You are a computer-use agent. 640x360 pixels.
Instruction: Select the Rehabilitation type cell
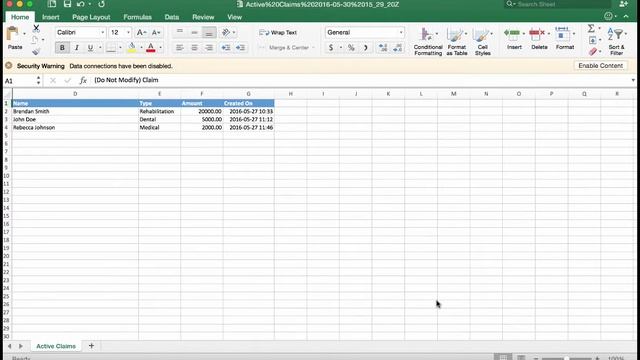pos(160,111)
